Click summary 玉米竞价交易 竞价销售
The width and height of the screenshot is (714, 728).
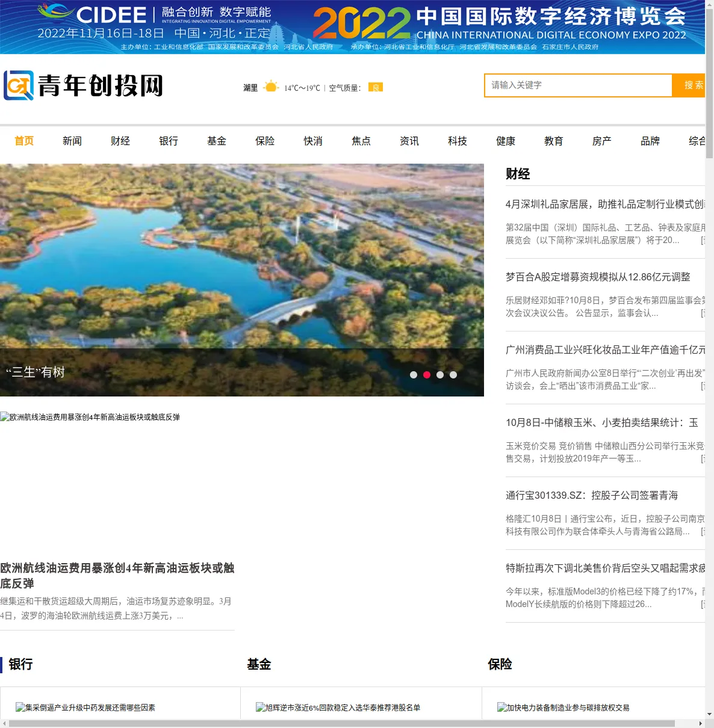click(x=605, y=452)
